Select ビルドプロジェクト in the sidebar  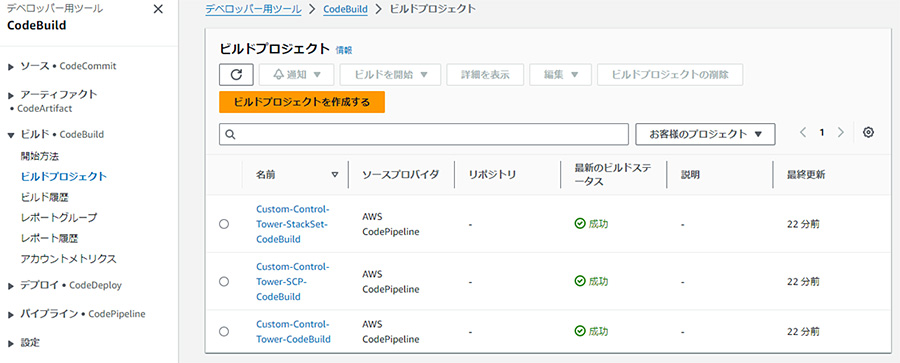pyautogui.click(x=63, y=176)
